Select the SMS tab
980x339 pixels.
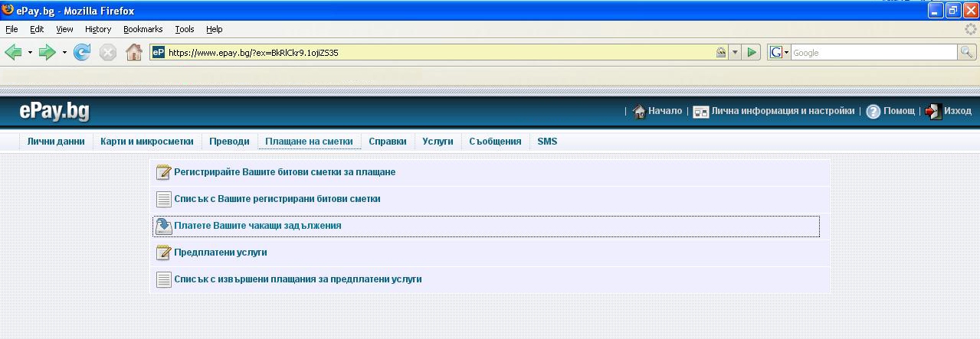click(547, 142)
